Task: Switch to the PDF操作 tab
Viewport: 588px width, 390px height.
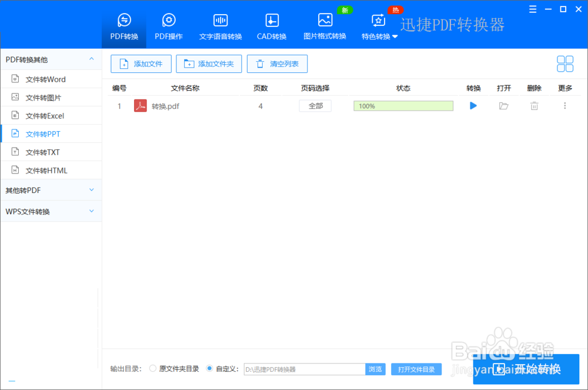Action: (x=169, y=26)
